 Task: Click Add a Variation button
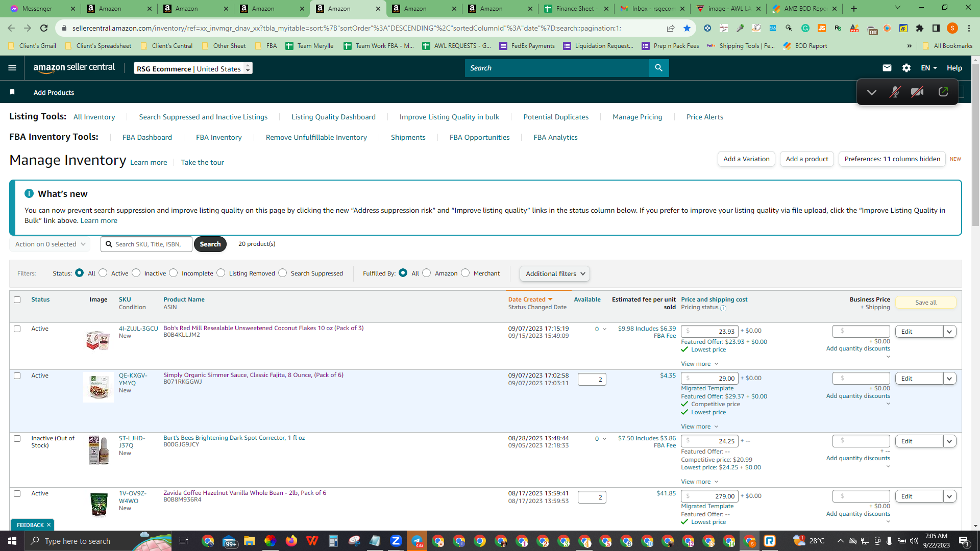[746, 159]
